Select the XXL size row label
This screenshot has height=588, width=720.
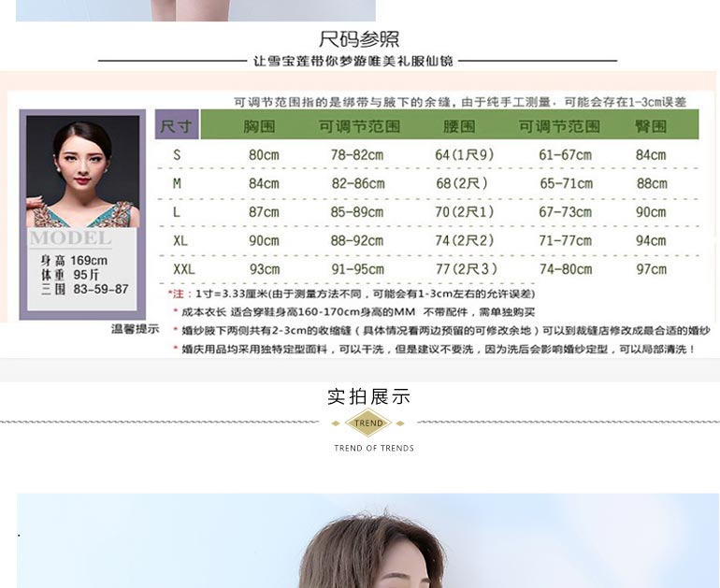point(183,269)
